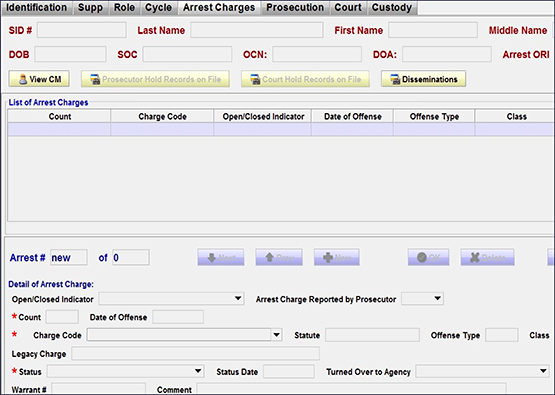The image size is (555, 395).
Task: Open the Custody tab
Action: pos(392,8)
